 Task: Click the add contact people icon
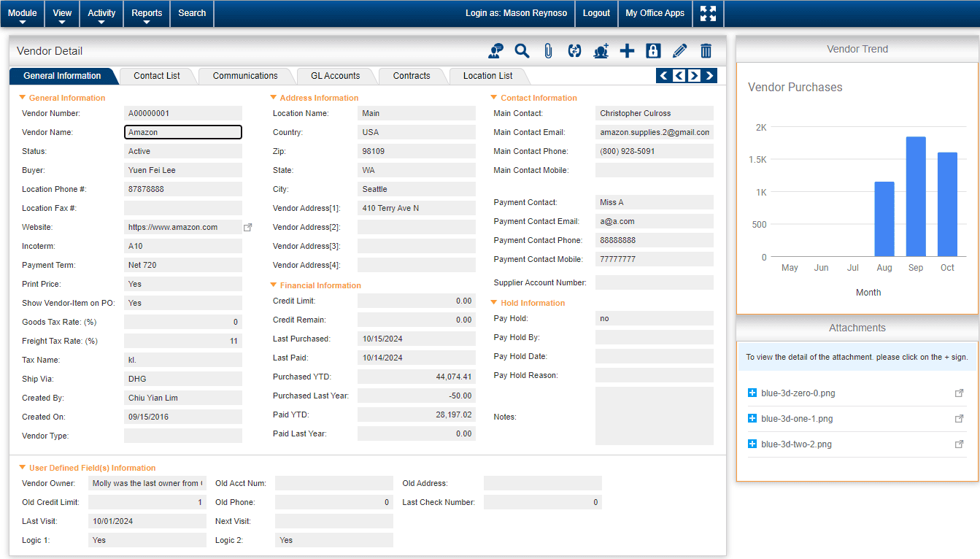[x=601, y=50]
